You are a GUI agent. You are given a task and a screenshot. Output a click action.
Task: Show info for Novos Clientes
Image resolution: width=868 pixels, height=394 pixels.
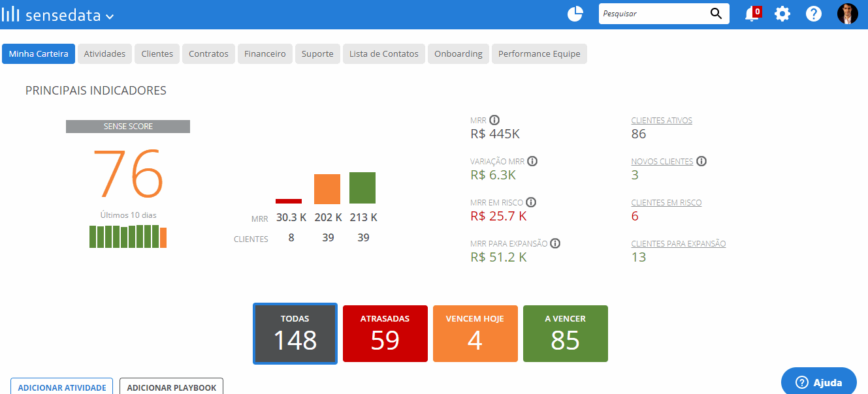(701, 161)
